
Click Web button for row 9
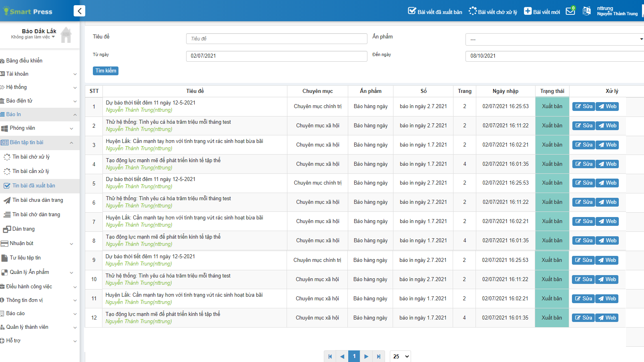607,260
